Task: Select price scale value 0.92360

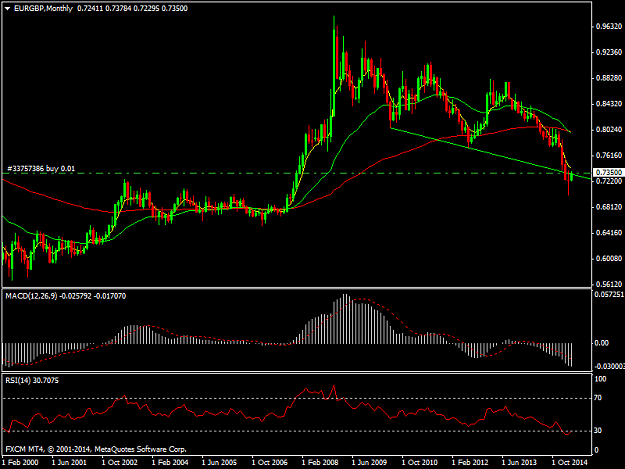Action: (x=609, y=52)
